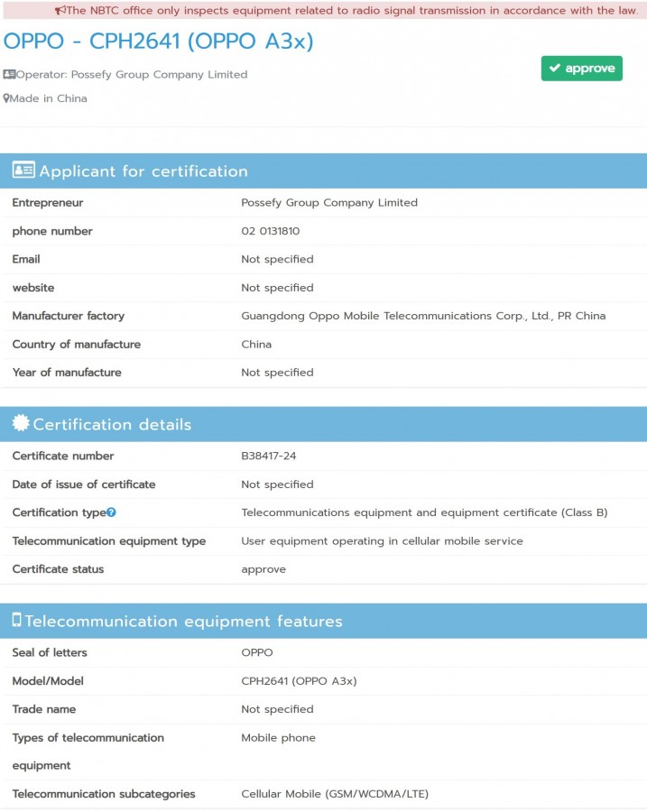Click the CPH2641 model value row
The width and height of the screenshot is (647, 812).
(323, 681)
